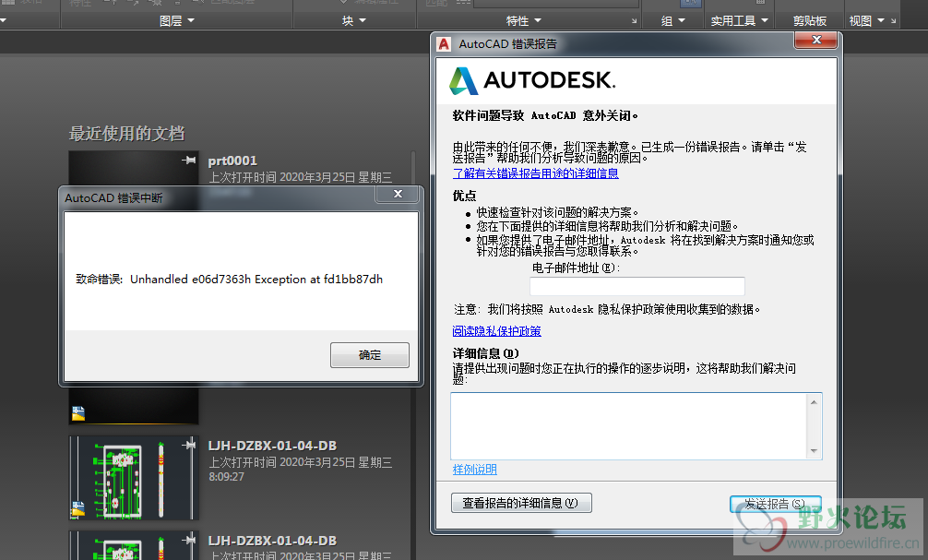Image resolution: width=928 pixels, height=560 pixels.
Task: Click the 8:09:27 open time text
Action: tap(226, 477)
